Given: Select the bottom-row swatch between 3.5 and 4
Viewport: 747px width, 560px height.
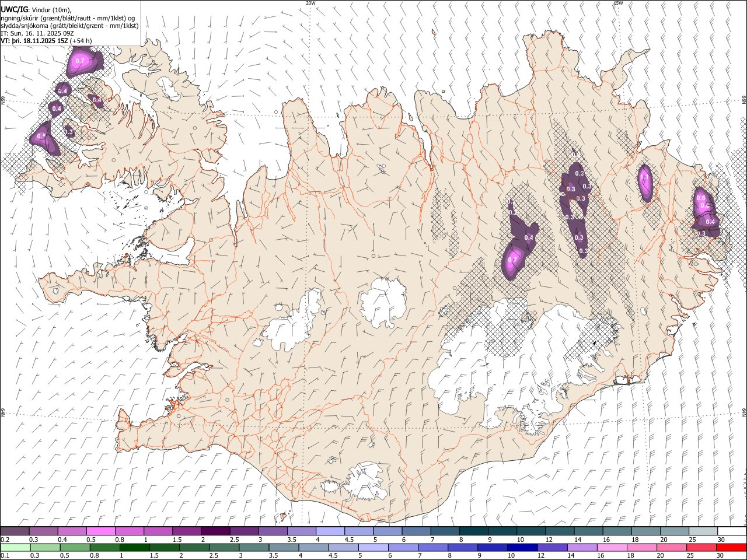Looking at the screenshot, I should [x=284, y=548].
